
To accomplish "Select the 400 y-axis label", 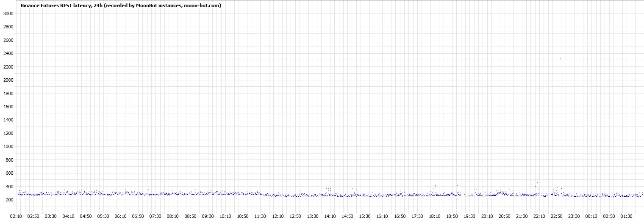I will 10,187.
